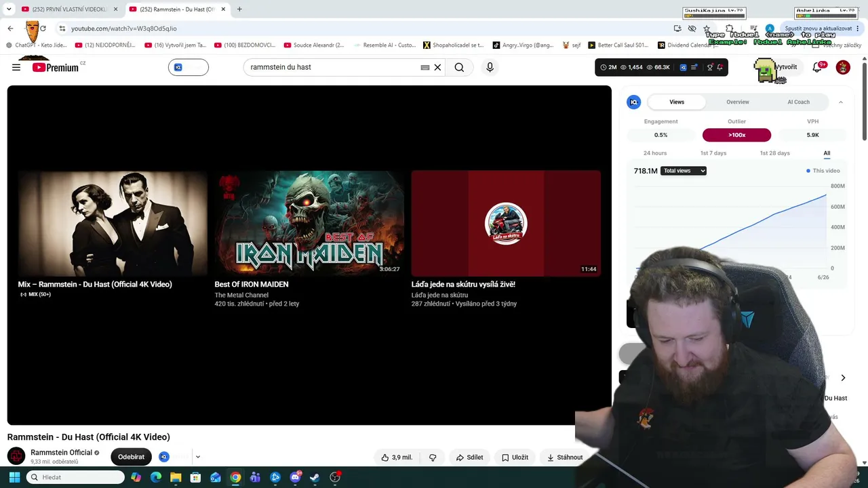Viewport: 868px width, 488px height.
Task: Select the VPH 5.9K metric pill
Action: click(x=812, y=135)
